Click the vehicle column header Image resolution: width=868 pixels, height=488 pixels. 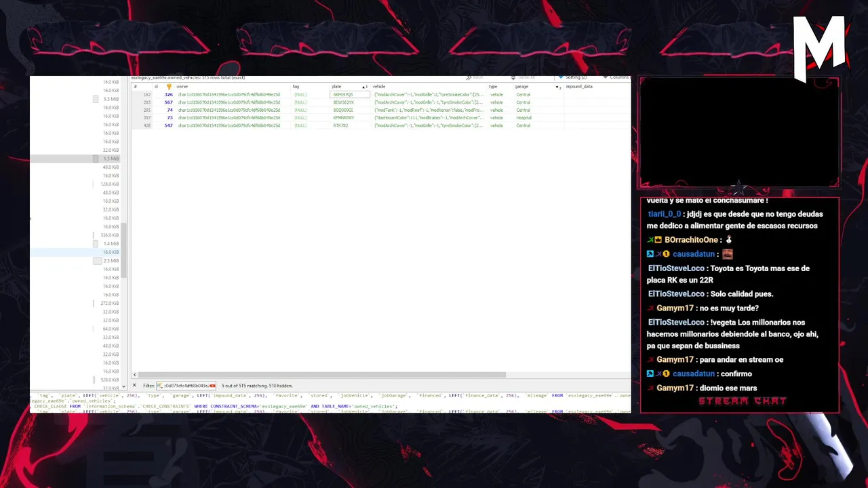(429, 87)
